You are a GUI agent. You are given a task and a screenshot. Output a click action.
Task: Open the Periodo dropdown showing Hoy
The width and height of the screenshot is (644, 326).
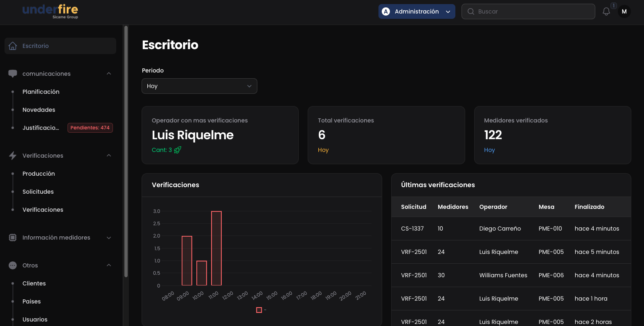tap(199, 86)
